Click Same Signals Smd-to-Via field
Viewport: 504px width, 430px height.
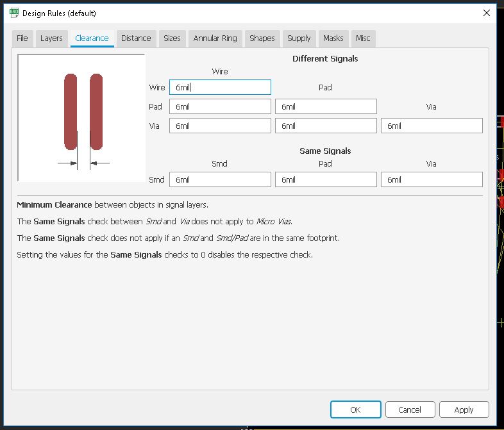tap(432, 179)
